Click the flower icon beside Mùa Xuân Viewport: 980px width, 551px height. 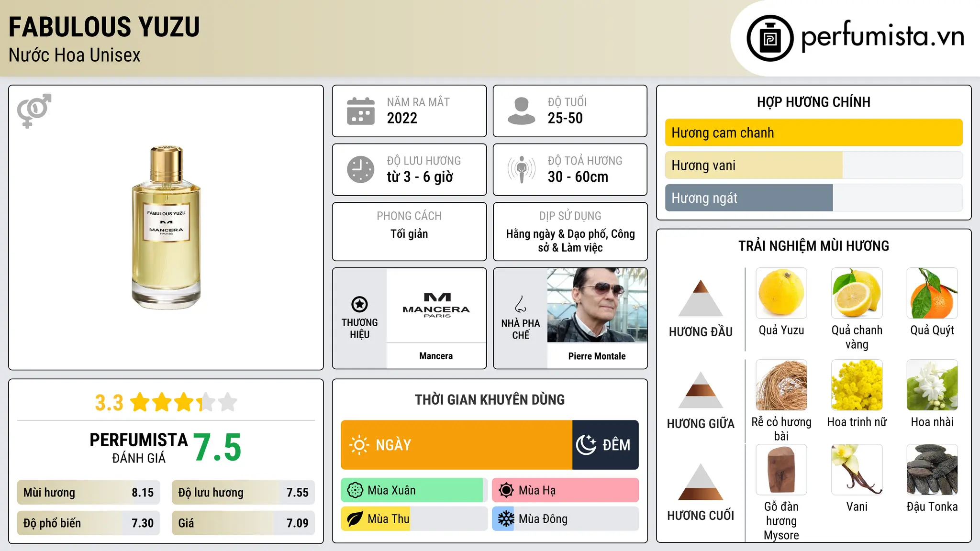point(355,490)
